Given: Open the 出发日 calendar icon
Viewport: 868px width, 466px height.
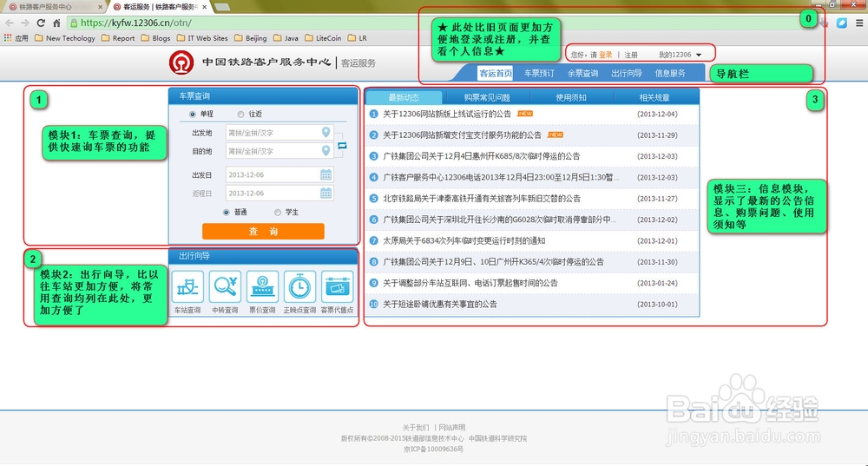Looking at the screenshot, I should [x=326, y=174].
